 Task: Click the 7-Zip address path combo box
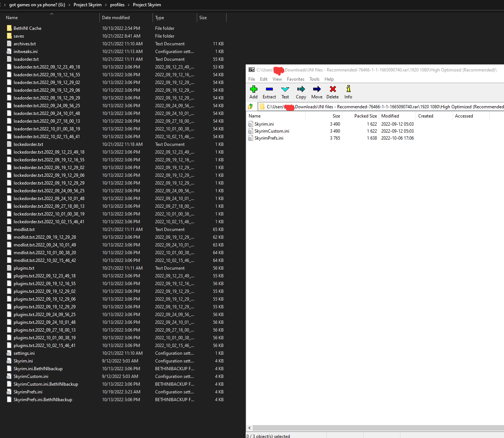click(x=381, y=106)
